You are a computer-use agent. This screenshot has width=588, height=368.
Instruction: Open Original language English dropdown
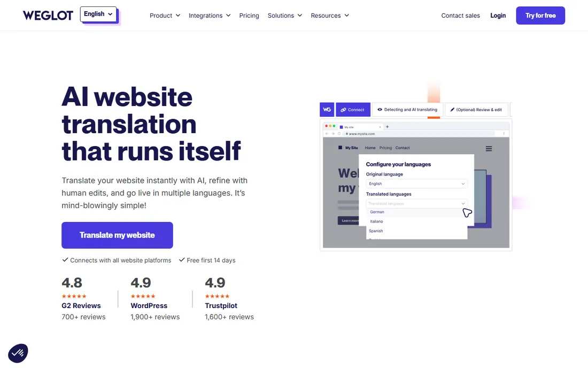416,183
